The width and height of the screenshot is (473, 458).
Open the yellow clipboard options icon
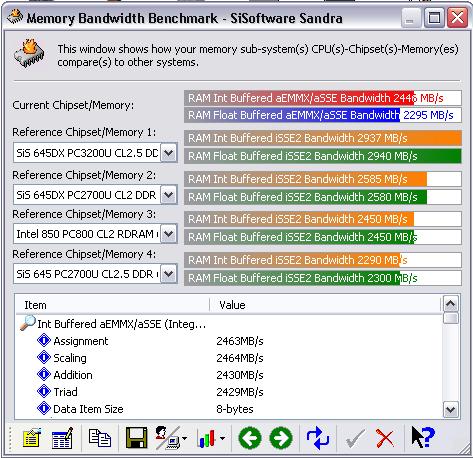(x=32, y=438)
